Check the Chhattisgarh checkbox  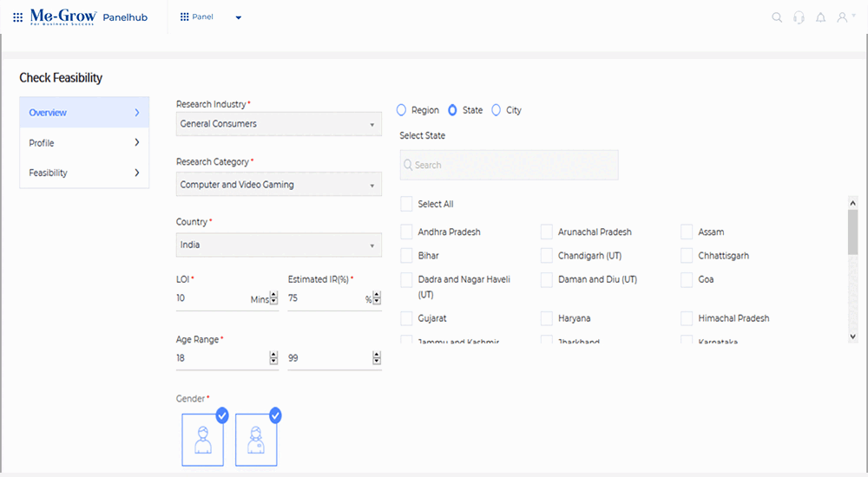[687, 256]
